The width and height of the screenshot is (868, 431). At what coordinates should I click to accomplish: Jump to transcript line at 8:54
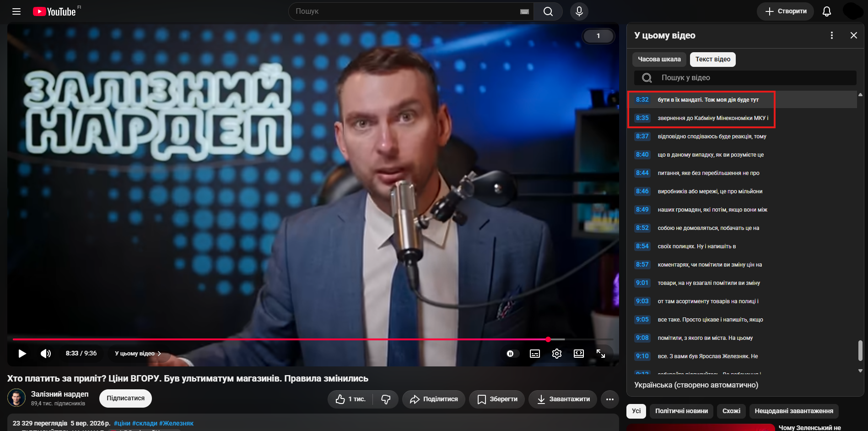coord(743,246)
